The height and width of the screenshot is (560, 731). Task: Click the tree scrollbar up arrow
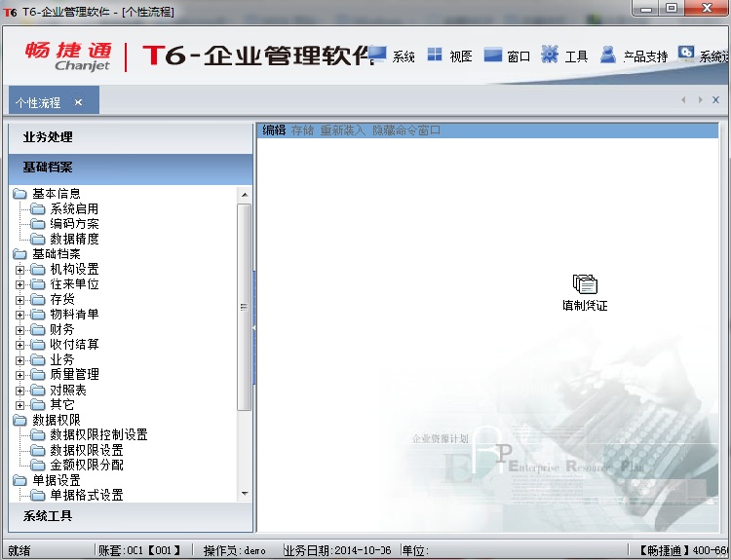coord(245,195)
